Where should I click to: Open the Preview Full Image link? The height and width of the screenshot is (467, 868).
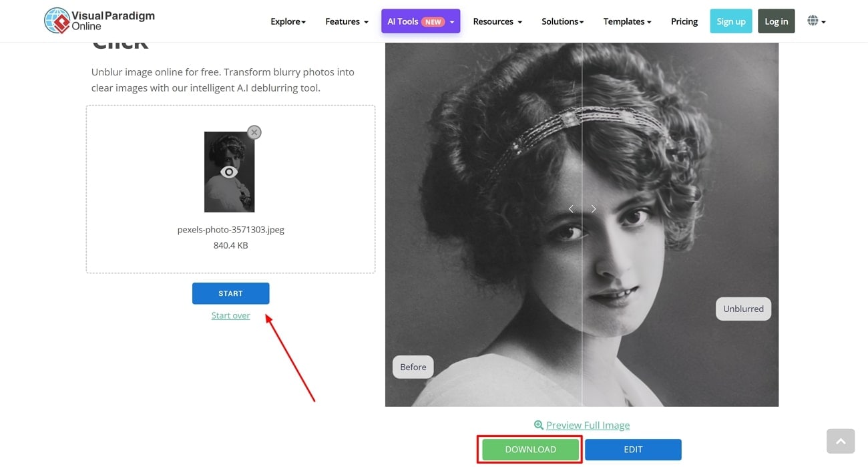point(587,425)
